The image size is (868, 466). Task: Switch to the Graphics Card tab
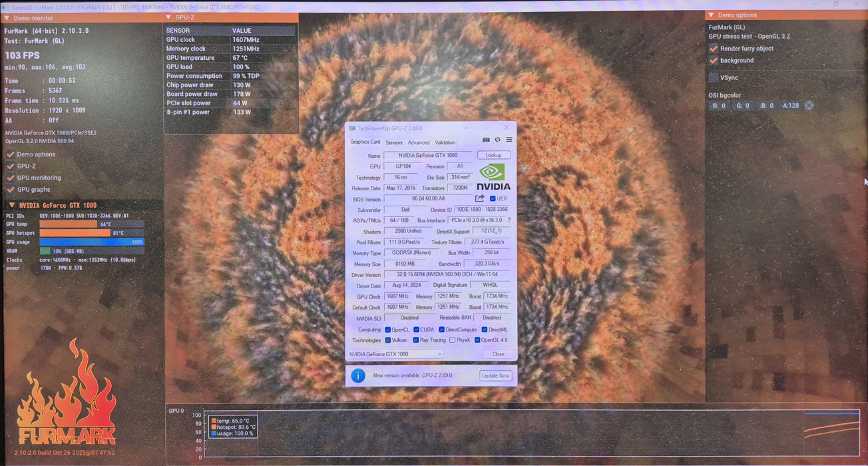coord(365,142)
